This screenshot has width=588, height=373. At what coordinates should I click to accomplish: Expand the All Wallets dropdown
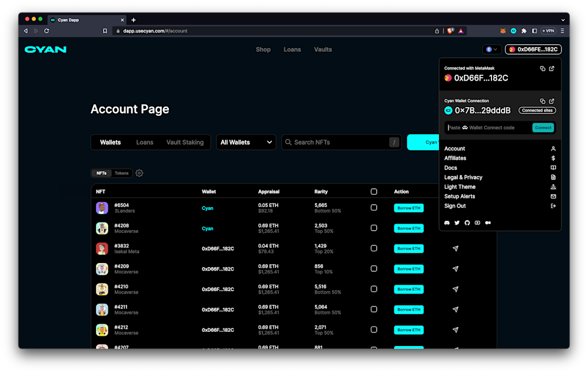[246, 142]
